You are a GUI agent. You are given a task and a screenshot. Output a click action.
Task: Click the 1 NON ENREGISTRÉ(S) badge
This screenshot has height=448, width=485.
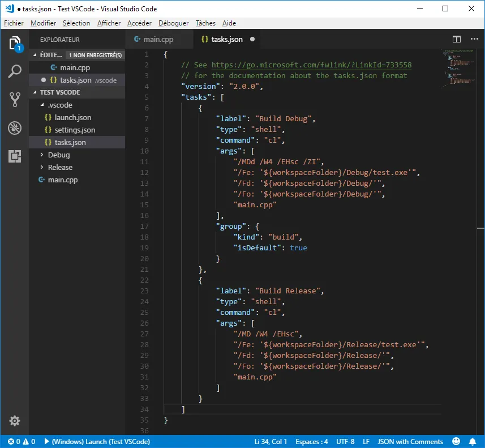point(95,55)
